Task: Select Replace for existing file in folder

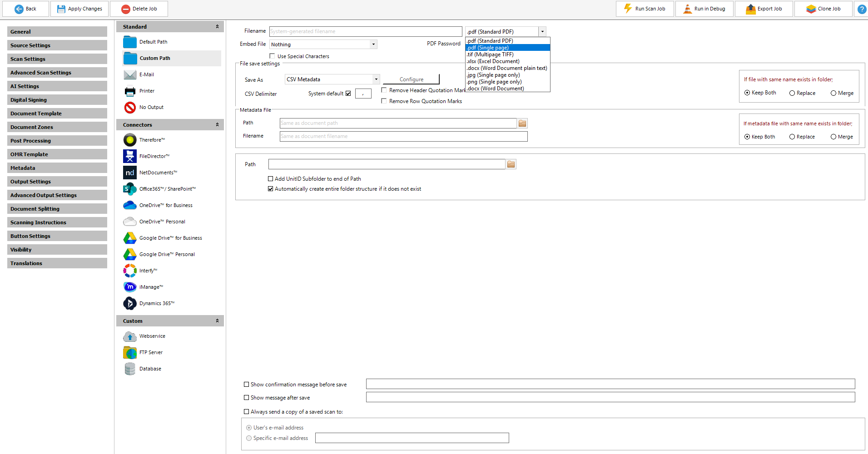Action: pos(792,93)
